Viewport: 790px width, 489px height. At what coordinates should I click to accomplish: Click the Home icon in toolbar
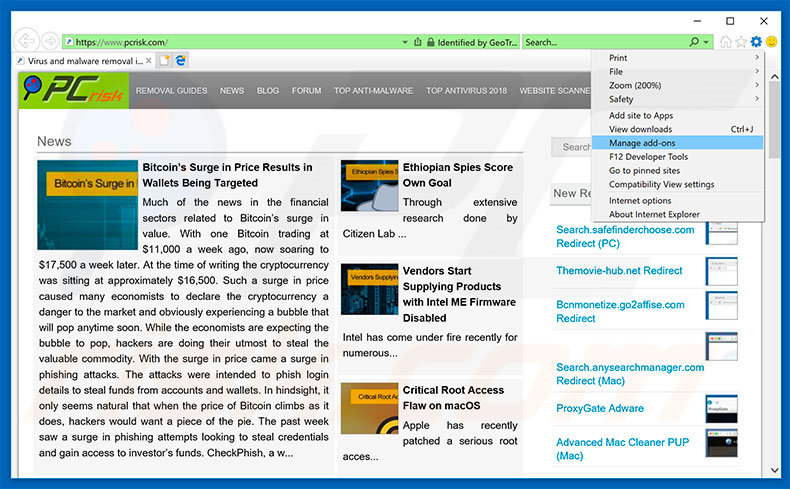point(726,42)
